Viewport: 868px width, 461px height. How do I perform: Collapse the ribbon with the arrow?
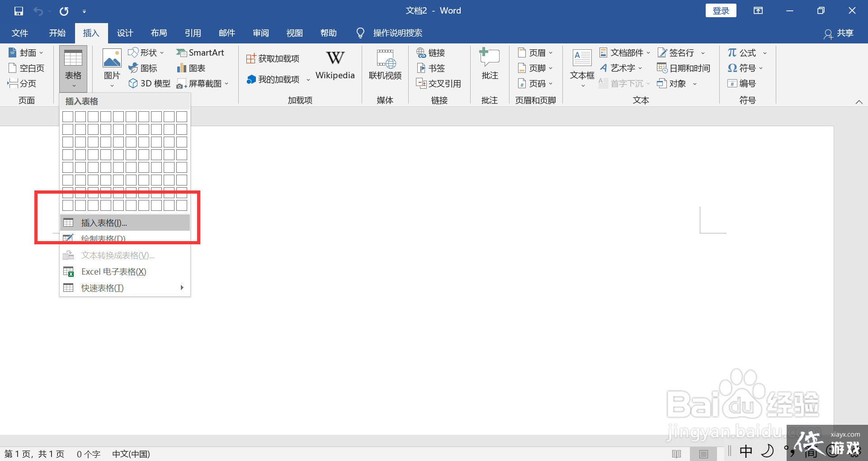tap(859, 102)
